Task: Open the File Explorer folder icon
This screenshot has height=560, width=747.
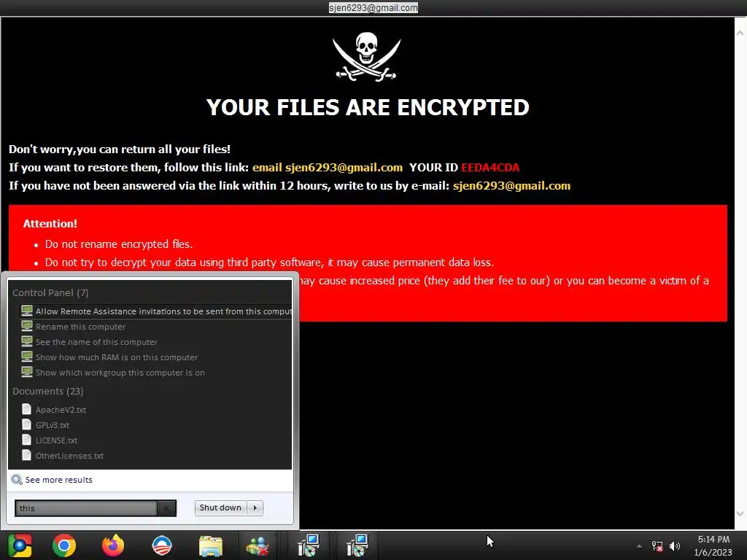Action: pos(211,546)
